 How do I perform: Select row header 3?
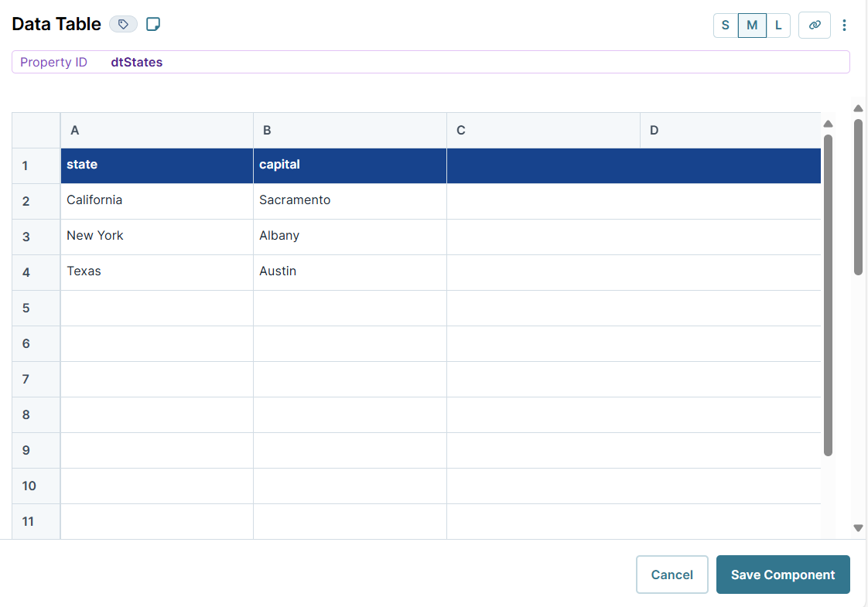(x=36, y=237)
